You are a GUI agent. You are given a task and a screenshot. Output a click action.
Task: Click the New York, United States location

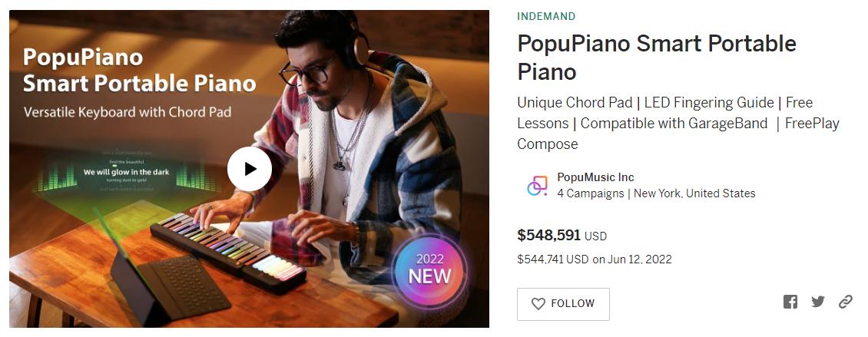(x=694, y=193)
